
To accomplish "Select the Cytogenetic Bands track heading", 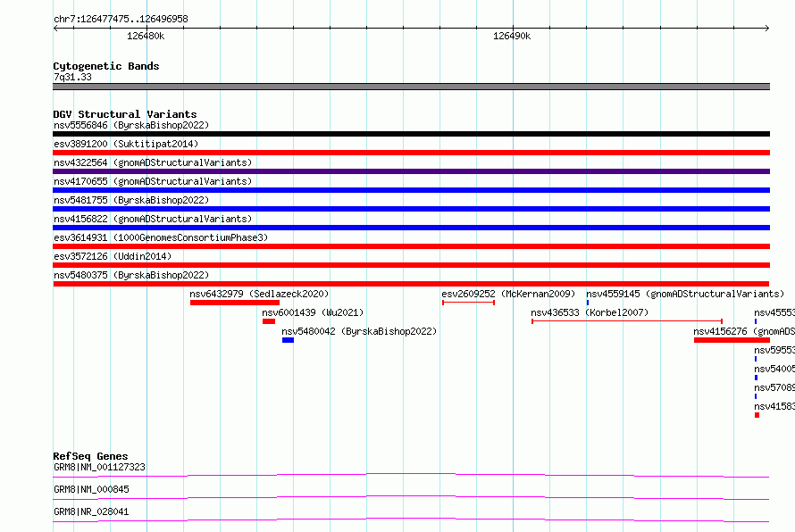I will [x=106, y=66].
